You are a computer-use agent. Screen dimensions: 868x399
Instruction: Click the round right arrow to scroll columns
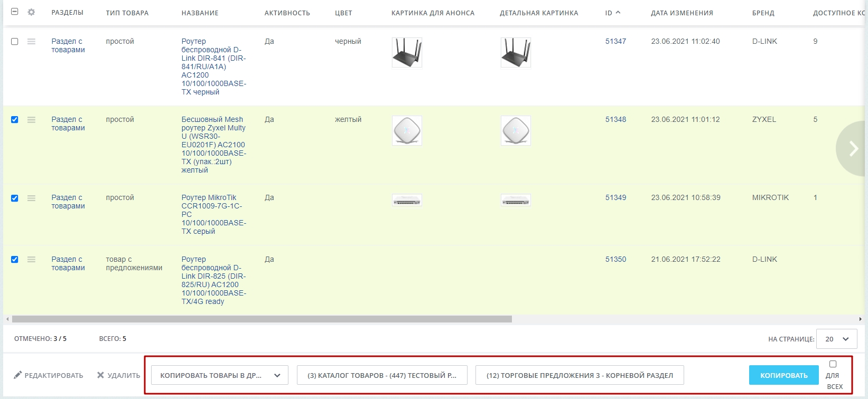853,149
